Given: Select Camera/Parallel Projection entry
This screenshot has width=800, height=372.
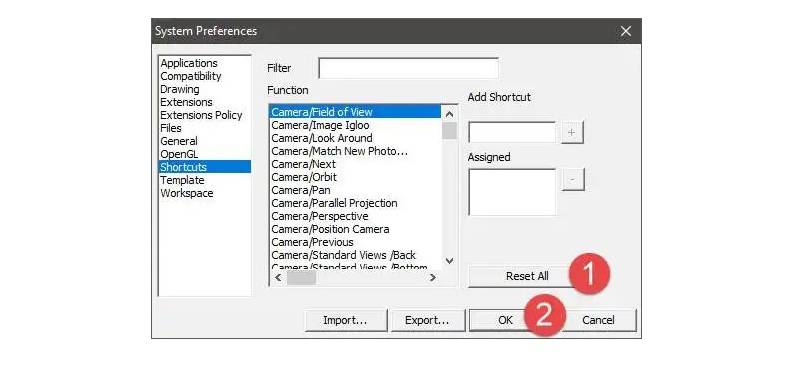Looking at the screenshot, I should (355, 203).
